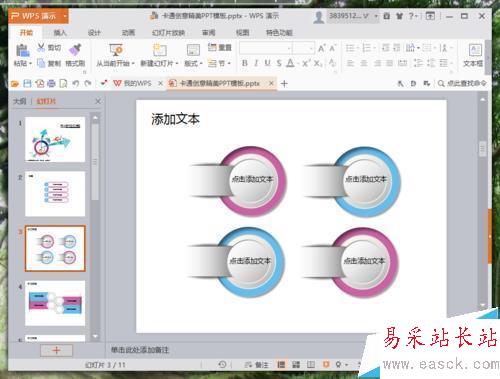Click the Save disk icon
The height and width of the screenshot is (379, 500).
click(x=27, y=83)
